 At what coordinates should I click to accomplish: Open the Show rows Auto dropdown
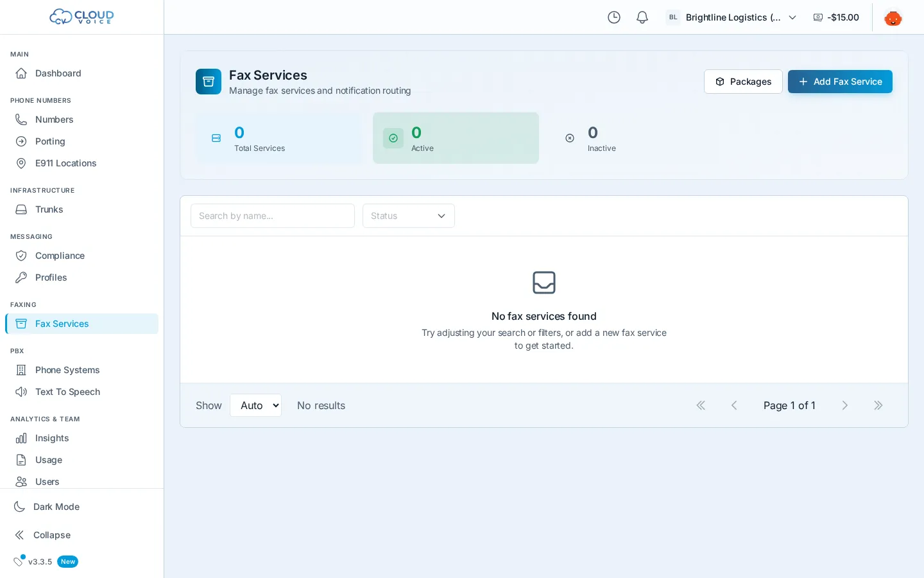[256, 405]
